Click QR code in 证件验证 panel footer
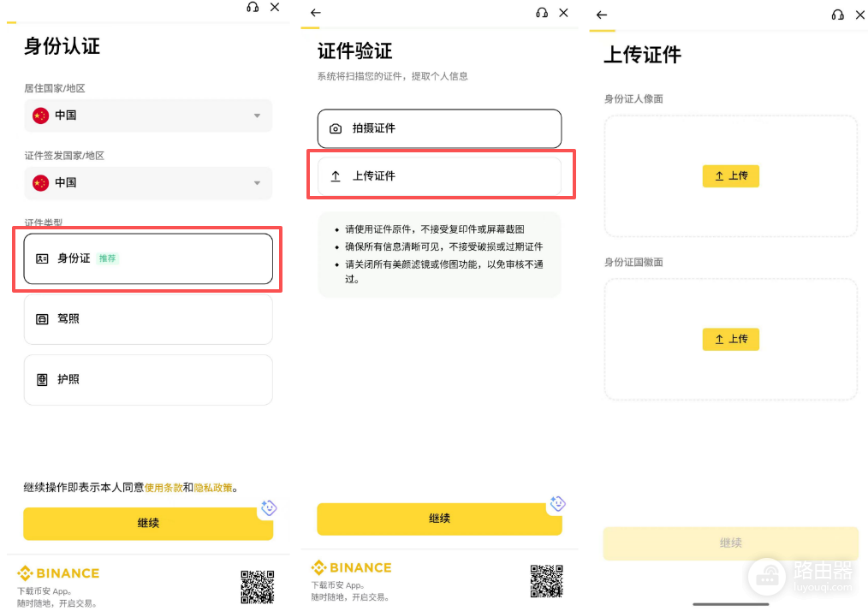The height and width of the screenshot is (611, 868). [546, 581]
